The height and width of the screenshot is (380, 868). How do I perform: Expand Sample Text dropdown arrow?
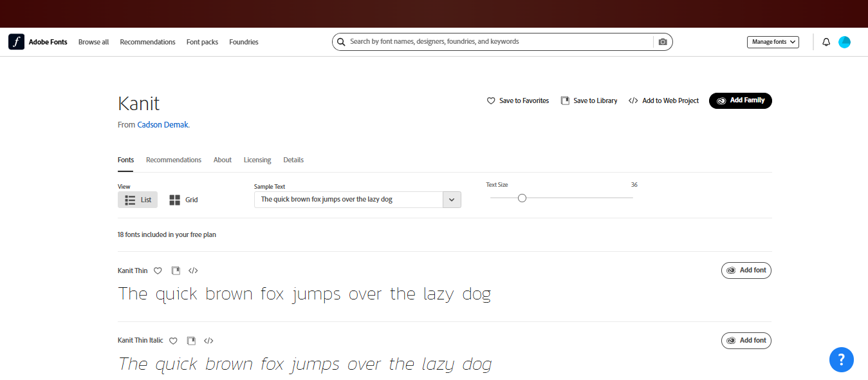[x=452, y=200]
